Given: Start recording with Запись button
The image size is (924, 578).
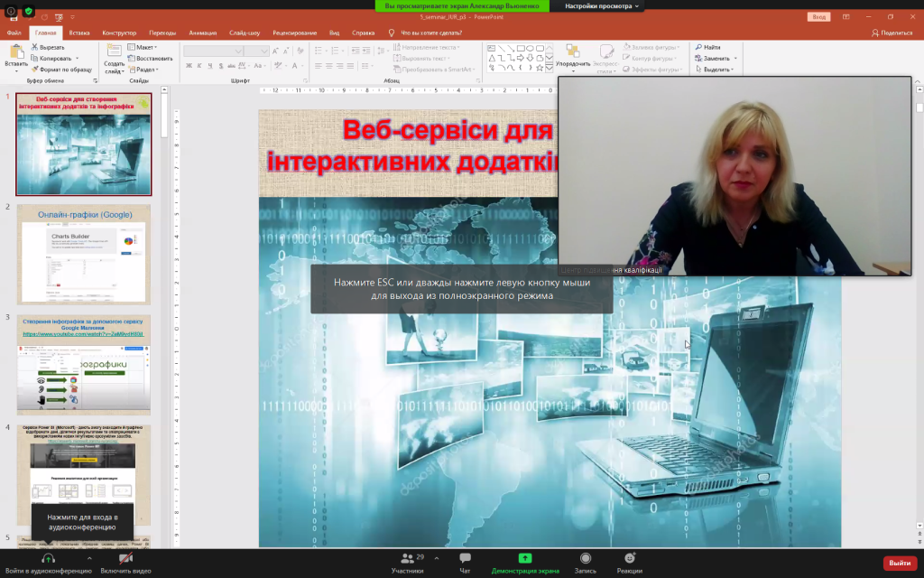Looking at the screenshot, I should click(x=586, y=559).
